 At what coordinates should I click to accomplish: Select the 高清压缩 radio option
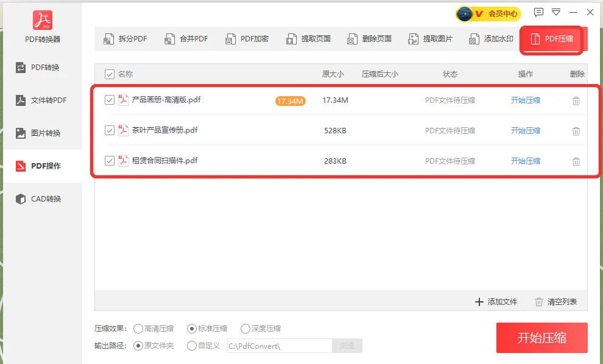[x=153, y=329]
